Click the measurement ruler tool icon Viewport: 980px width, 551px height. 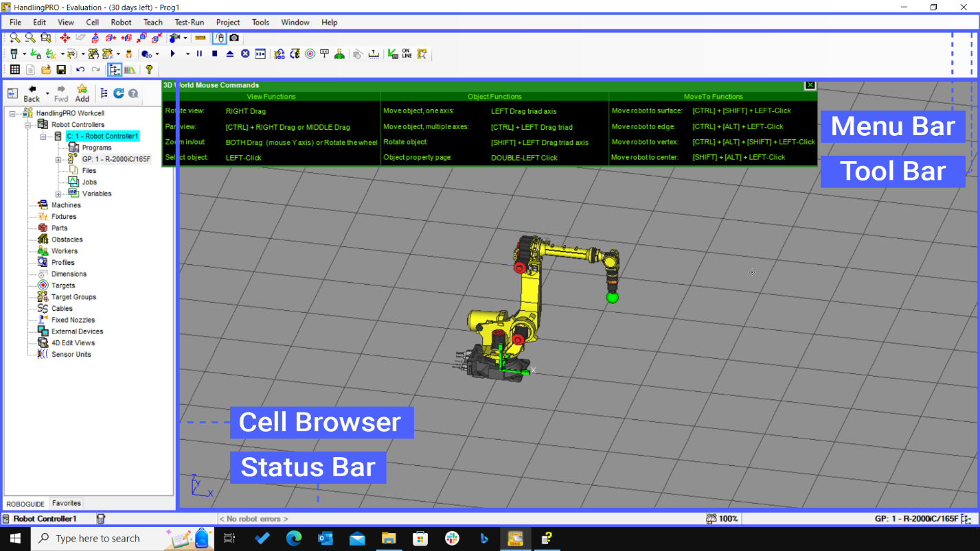[x=200, y=38]
